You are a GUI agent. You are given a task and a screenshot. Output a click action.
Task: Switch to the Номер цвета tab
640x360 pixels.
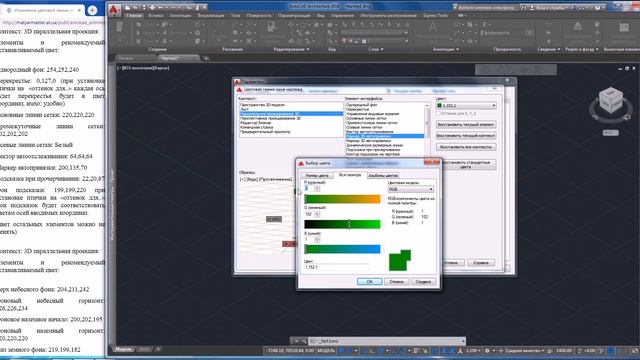coord(317,175)
